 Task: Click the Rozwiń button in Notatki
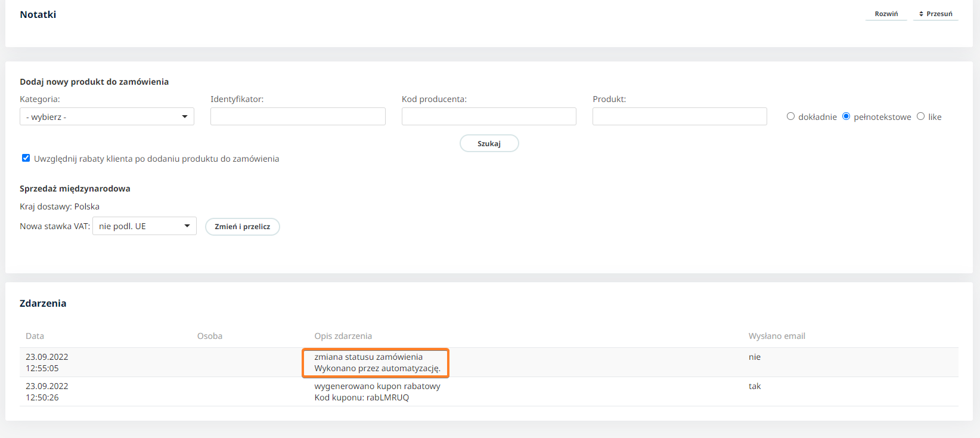(x=886, y=14)
